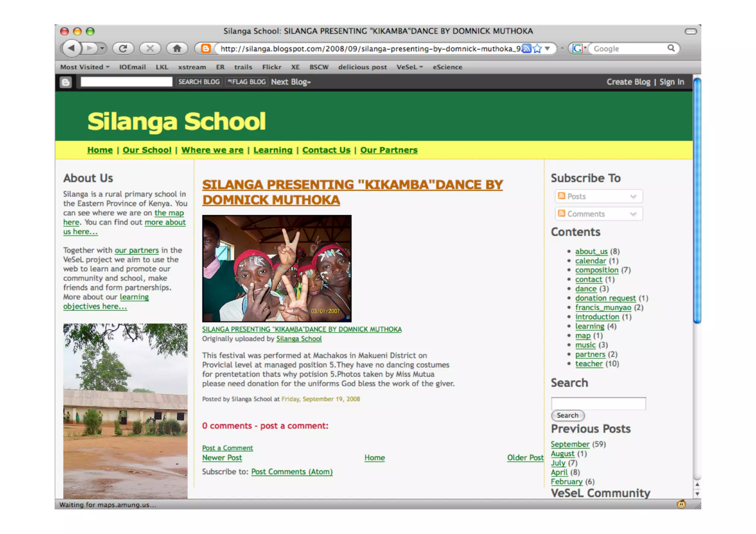Image resolution: width=756 pixels, height=534 pixels.
Task: Click the RSS feed icon in address bar
Action: coord(527,49)
